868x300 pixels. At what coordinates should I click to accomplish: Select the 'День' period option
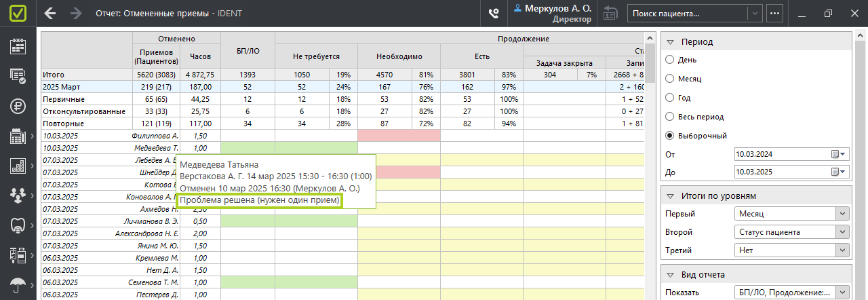click(x=670, y=60)
